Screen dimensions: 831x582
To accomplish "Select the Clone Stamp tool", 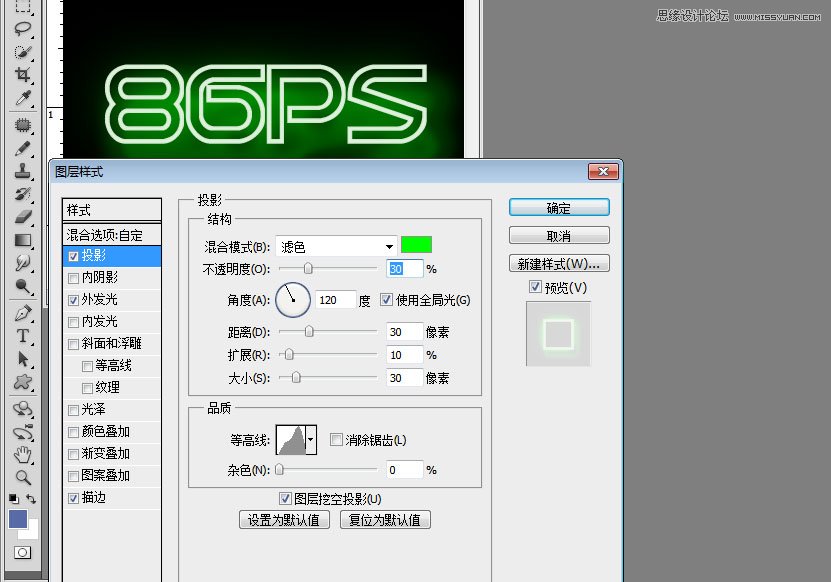I will point(22,171).
